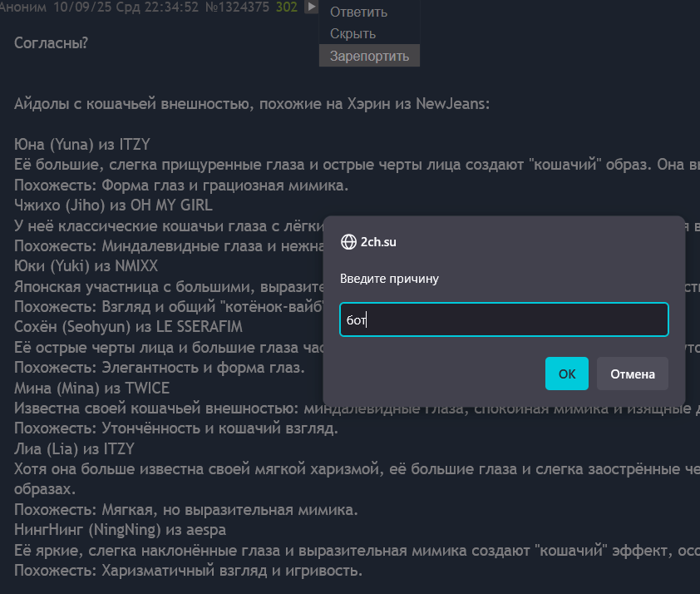Confirm report with OK button
700x594 pixels.
coord(566,374)
